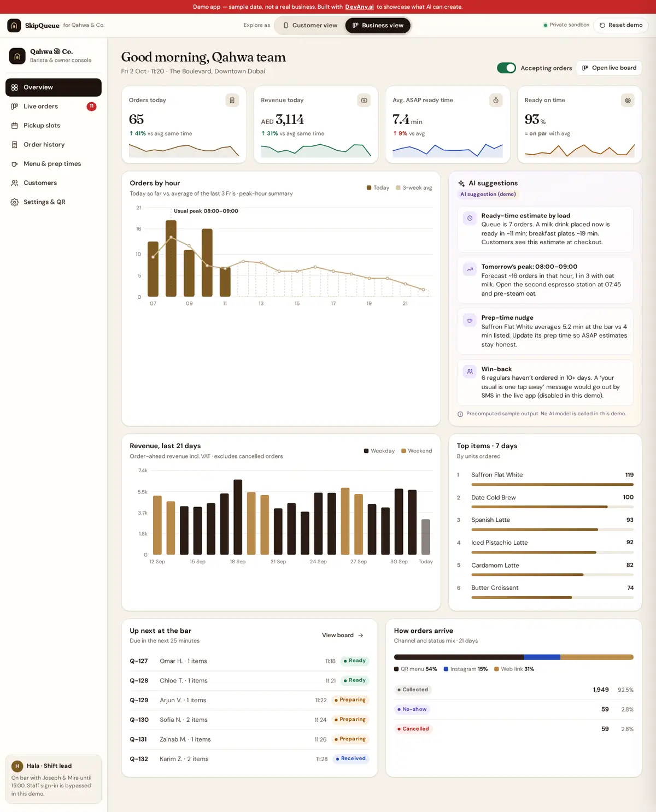Click the trend icon on Tomorrow's peak suggestion
The image size is (656, 812).
[470, 269]
